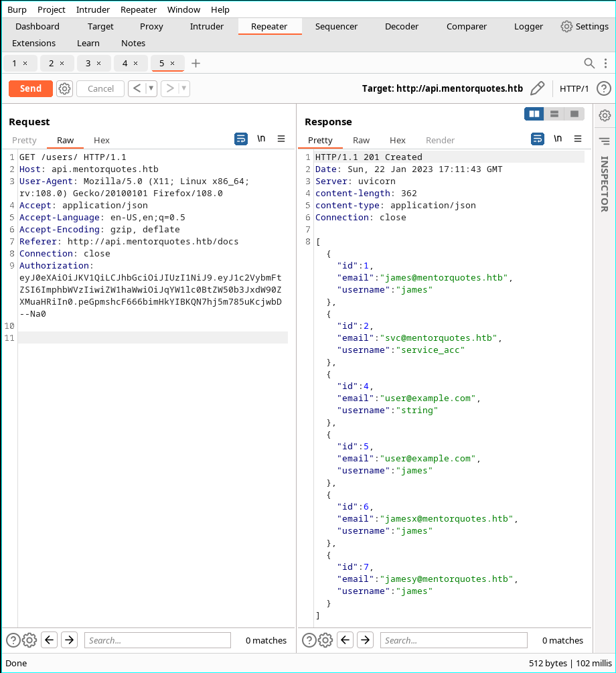Image resolution: width=616 pixels, height=673 pixels.
Task: Go to previous Response search match
Action: tap(345, 640)
